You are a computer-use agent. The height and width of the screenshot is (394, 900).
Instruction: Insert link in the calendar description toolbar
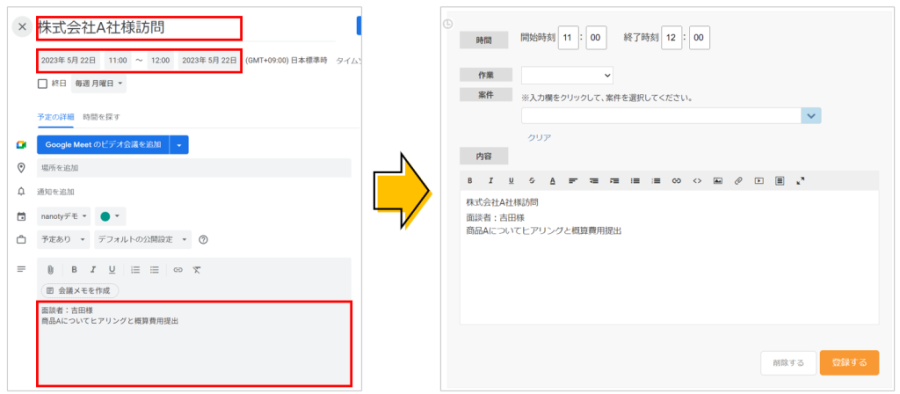(x=178, y=269)
